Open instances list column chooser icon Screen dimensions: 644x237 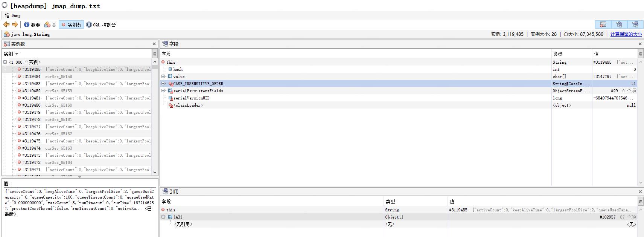(154, 54)
